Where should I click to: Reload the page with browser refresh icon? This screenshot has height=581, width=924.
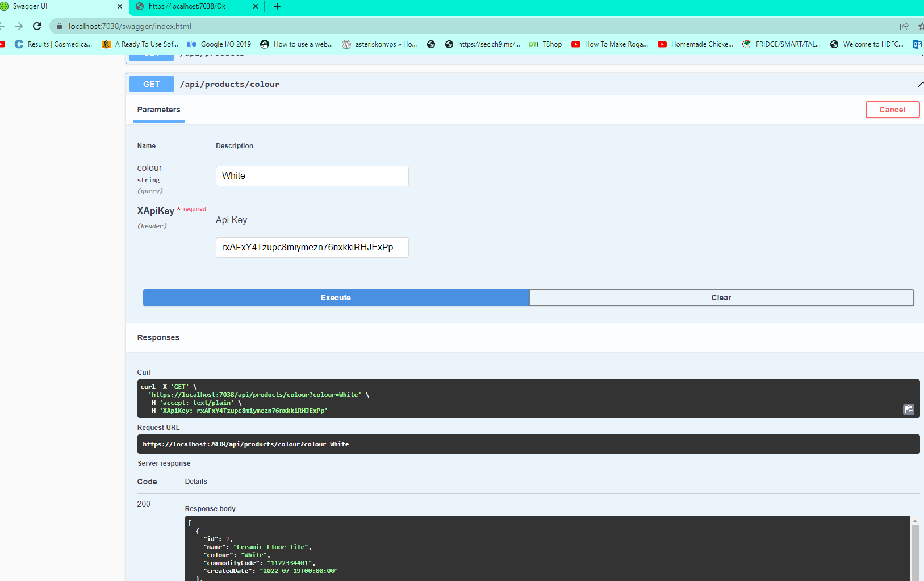coord(37,26)
